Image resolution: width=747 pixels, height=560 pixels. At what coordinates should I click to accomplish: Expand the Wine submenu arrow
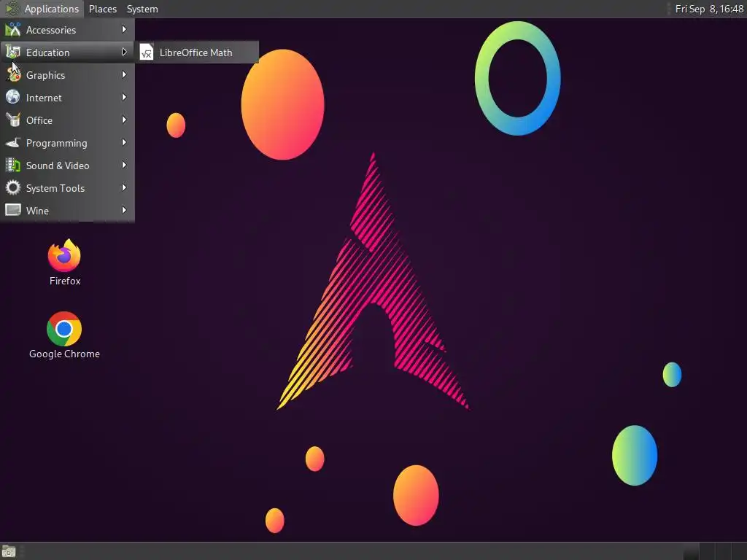[x=124, y=210]
